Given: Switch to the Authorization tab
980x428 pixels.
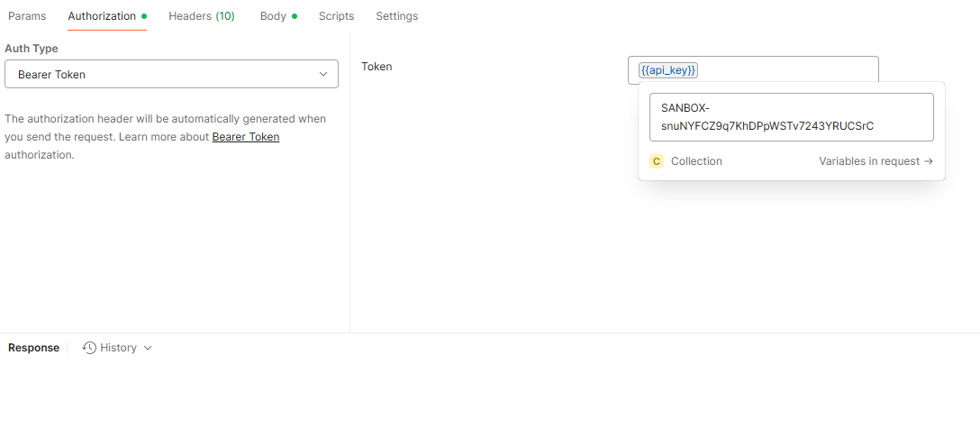Looking at the screenshot, I should coord(102,16).
